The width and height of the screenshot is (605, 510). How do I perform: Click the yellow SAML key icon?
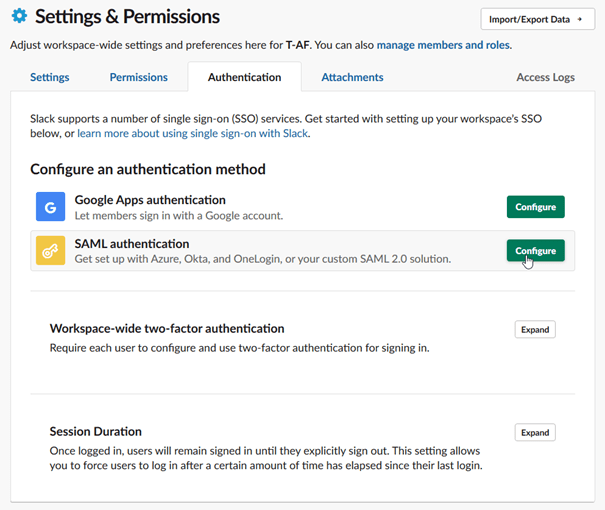(51, 251)
